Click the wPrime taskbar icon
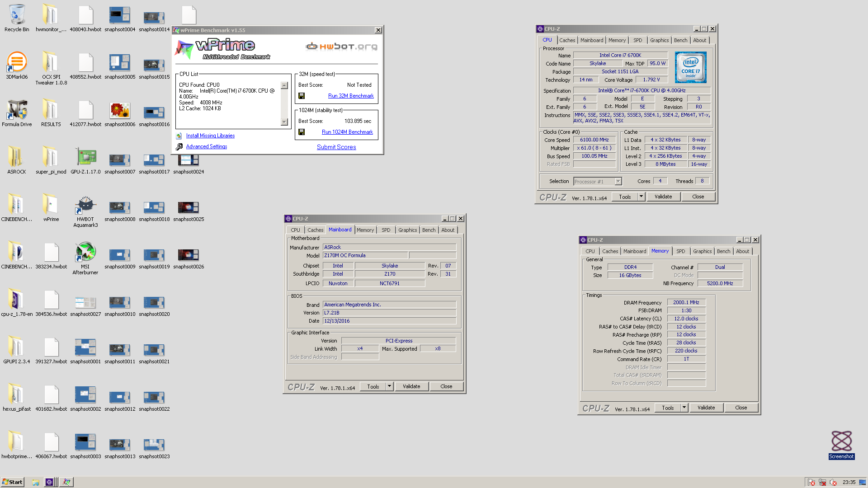The height and width of the screenshot is (488, 868). click(66, 482)
